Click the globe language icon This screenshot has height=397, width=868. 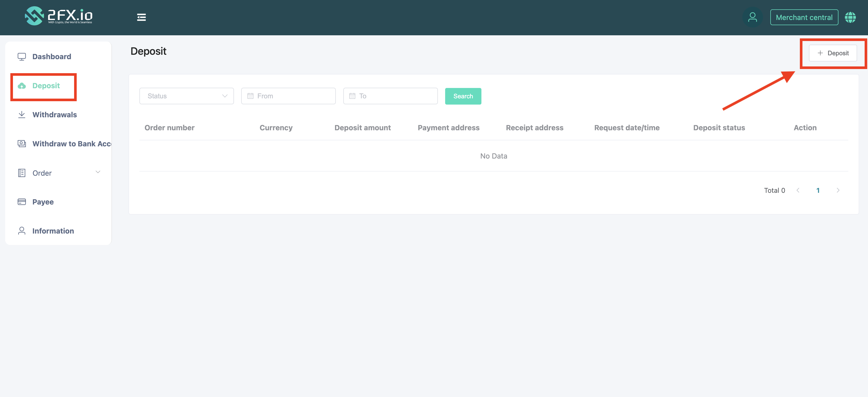(850, 17)
